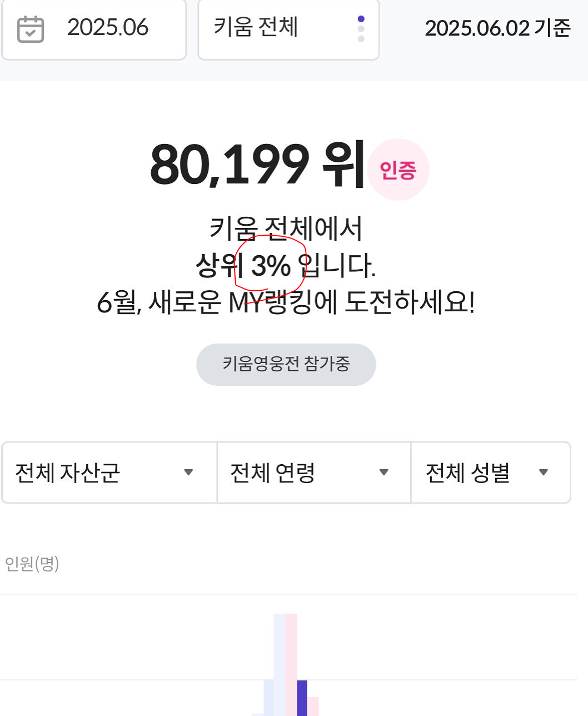Expand the 전체 성별 dropdown
This screenshot has height=716, width=588.
(x=491, y=473)
